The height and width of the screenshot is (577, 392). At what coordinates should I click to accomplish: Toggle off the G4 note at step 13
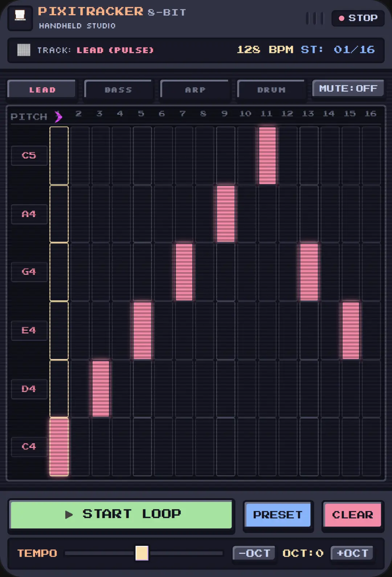click(309, 272)
